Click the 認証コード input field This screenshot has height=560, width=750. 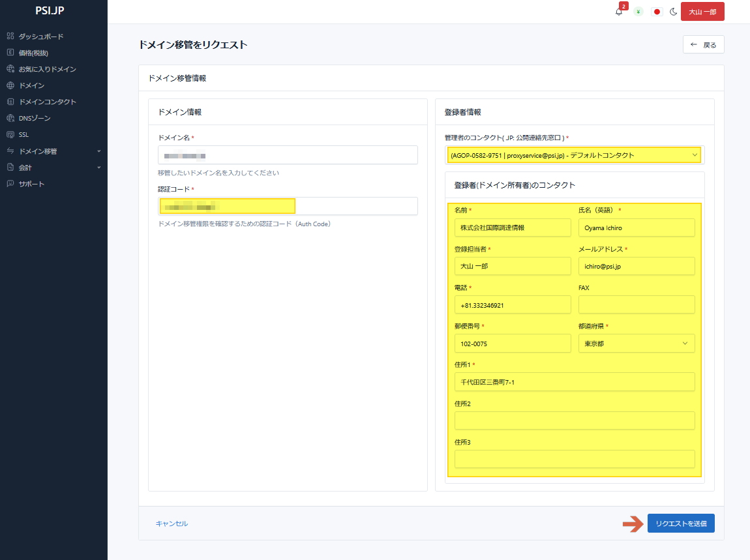288,206
